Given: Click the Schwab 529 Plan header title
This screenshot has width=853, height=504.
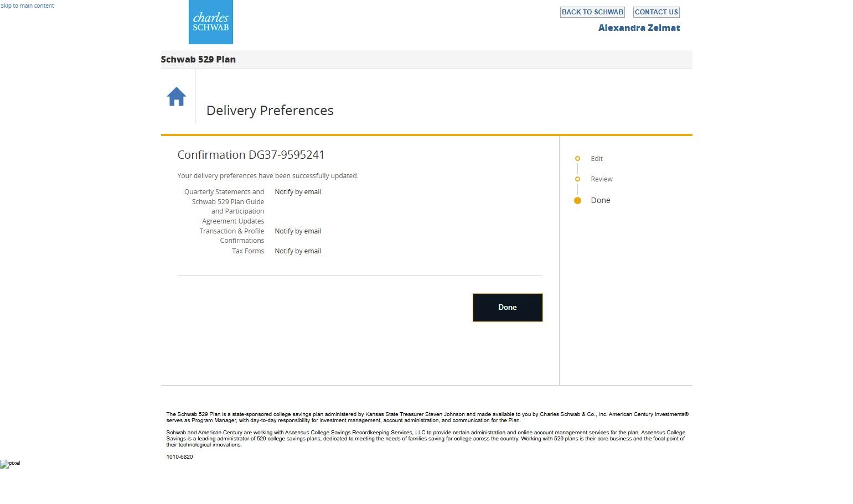Looking at the screenshot, I should point(198,60).
